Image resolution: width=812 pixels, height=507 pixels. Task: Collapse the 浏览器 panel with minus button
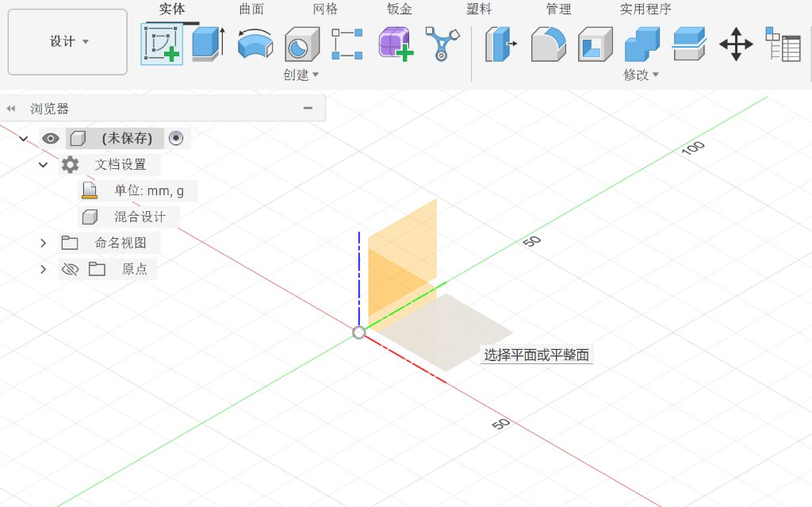pos(309,108)
